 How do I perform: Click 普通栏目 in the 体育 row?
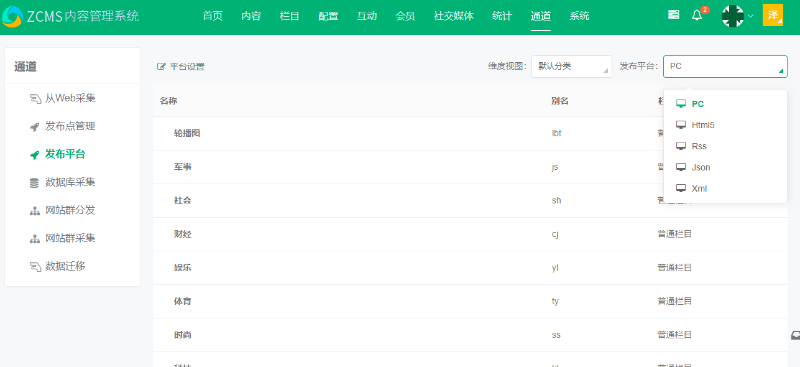coord(674,302)
